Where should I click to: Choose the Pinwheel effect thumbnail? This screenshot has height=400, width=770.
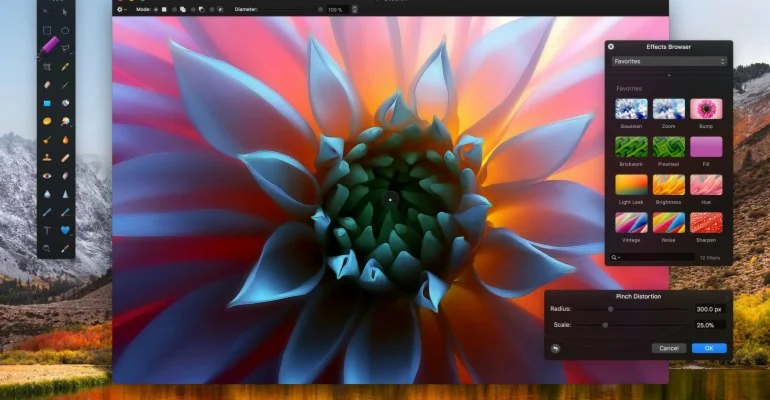(669, 147)
